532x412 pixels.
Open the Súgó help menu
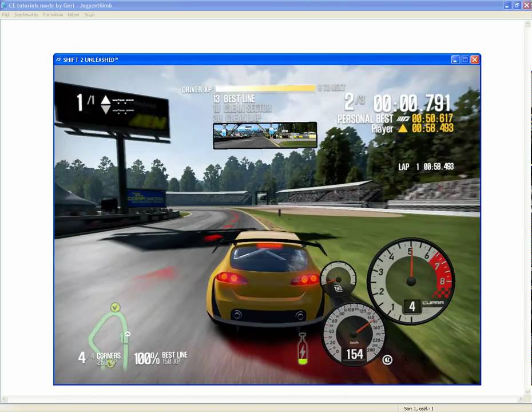(x=90, y=15)
